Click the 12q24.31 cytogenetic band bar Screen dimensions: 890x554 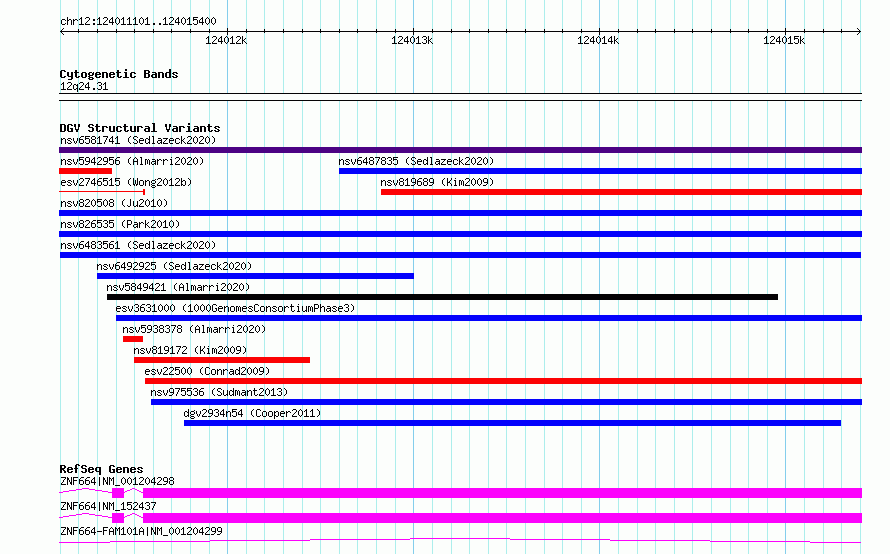pyautogui.click(x=460, y=97)
